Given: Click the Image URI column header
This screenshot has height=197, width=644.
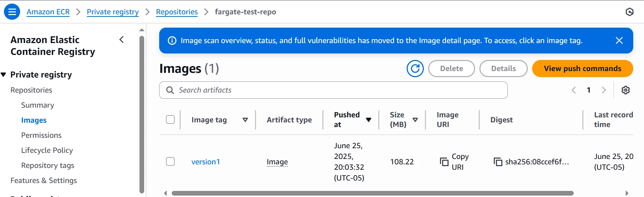Looking at the screenshot, I should pos(448,119).
